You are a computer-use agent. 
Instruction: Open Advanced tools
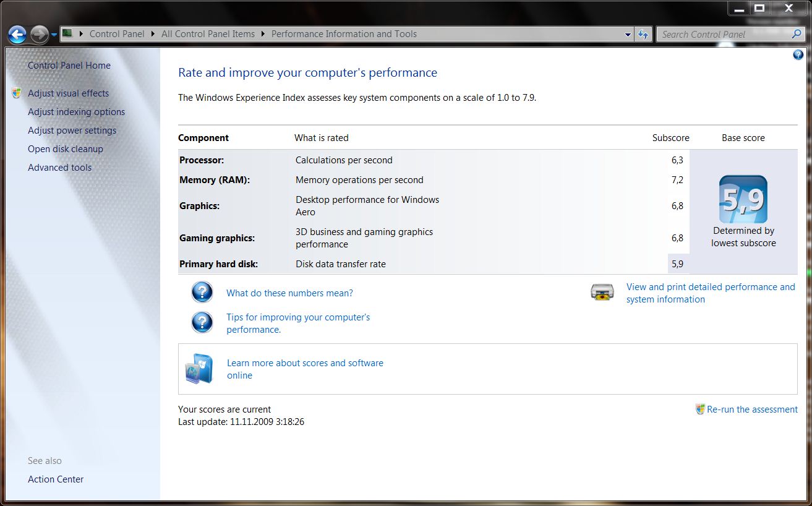click(x=59, y=168)
